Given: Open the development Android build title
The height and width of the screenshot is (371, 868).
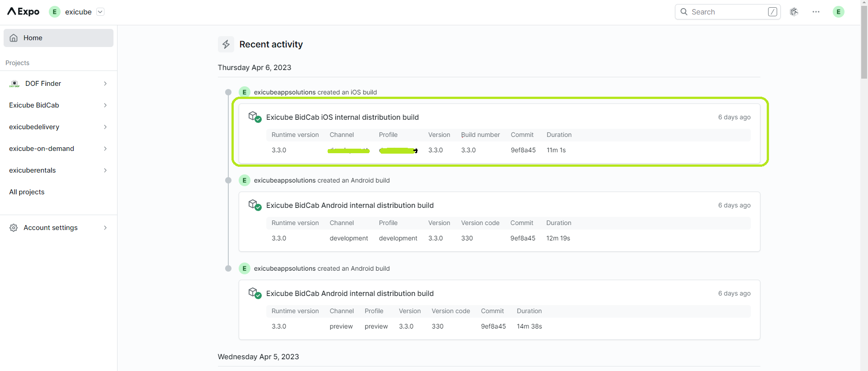Looking at the screenshot, I should coord(349,205).
